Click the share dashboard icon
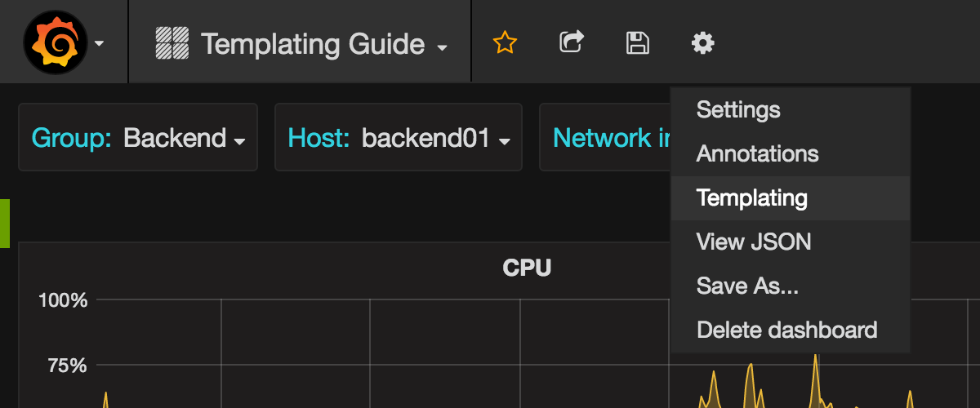The height and width of the screenshot is (408, 980). pos(571,42)
